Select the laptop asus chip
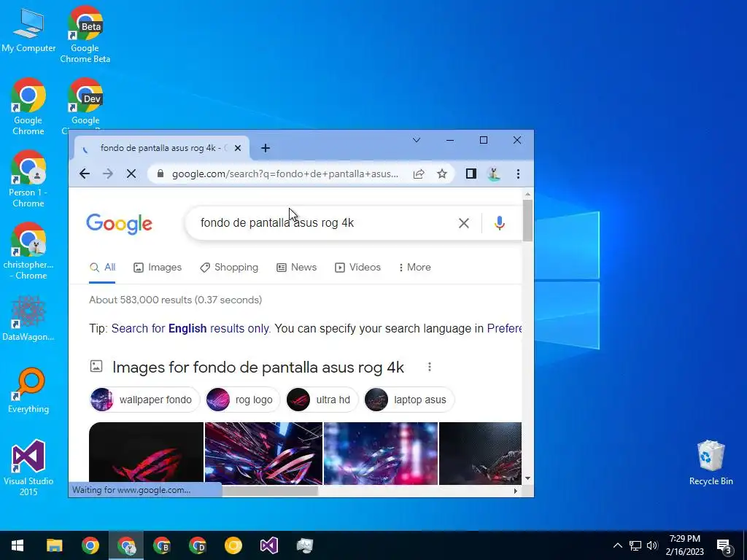 pyautogui.click(x=409, y=400)
